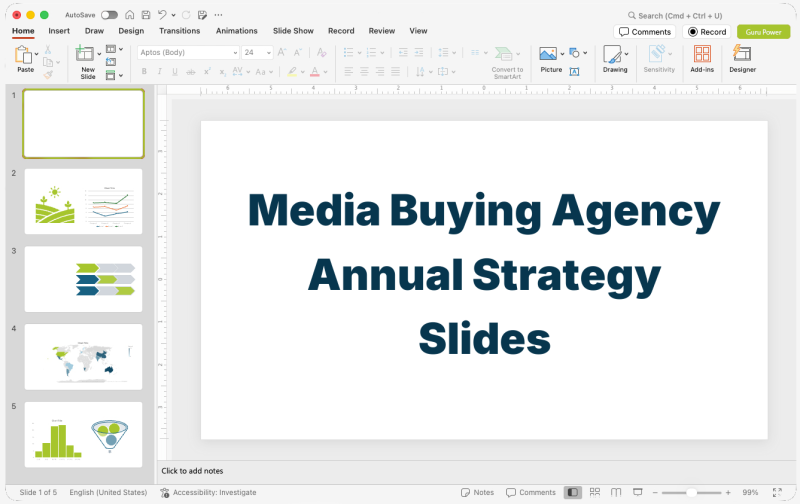Toggle Italic formatting
This screenshot has width=800, height=504.
[160, 72]
